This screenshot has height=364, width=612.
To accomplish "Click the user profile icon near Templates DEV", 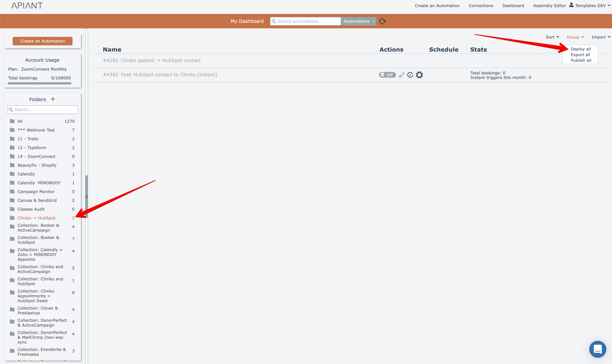I will point(571,5).
